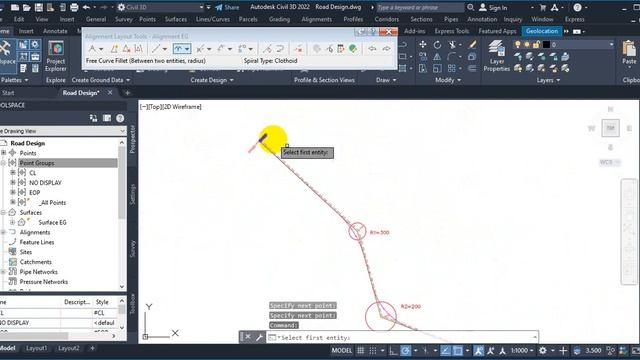Click the Share button
Screen dimensions: 640x360
coord(227,7)
